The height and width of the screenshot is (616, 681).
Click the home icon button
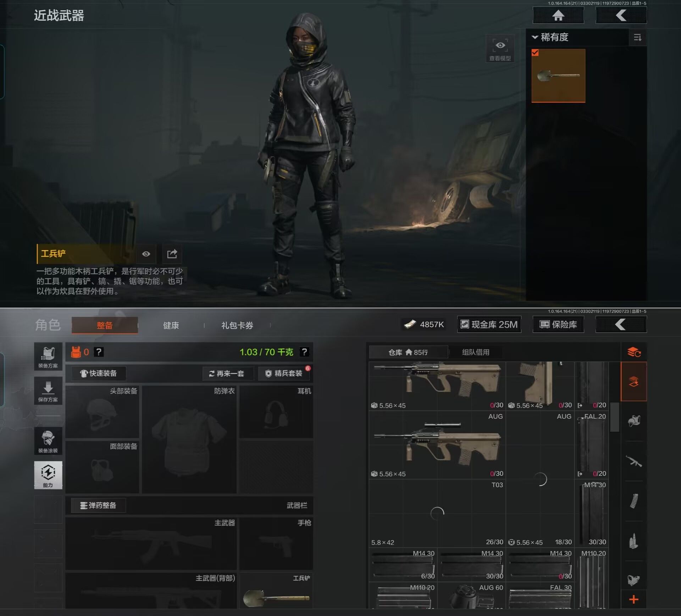click(x=558, y=16)
